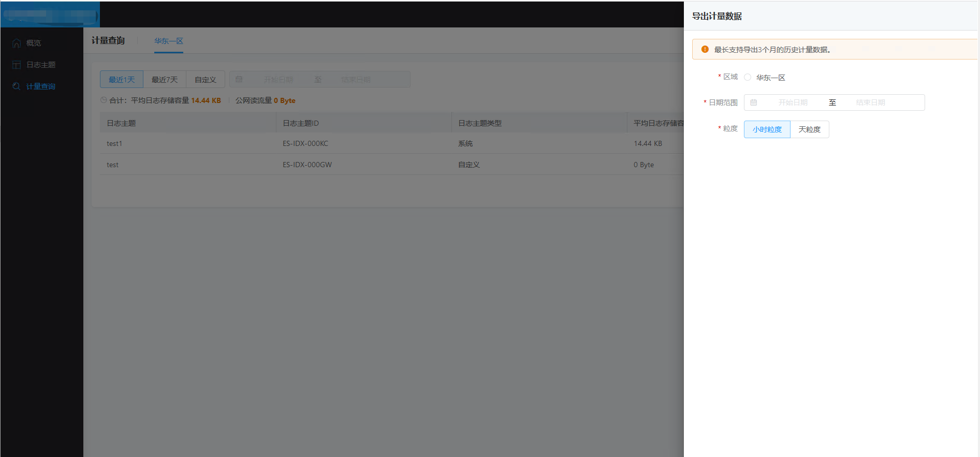Click the calendar icon in 日期范围 field
980x457 pixels.
pos(754,102)
